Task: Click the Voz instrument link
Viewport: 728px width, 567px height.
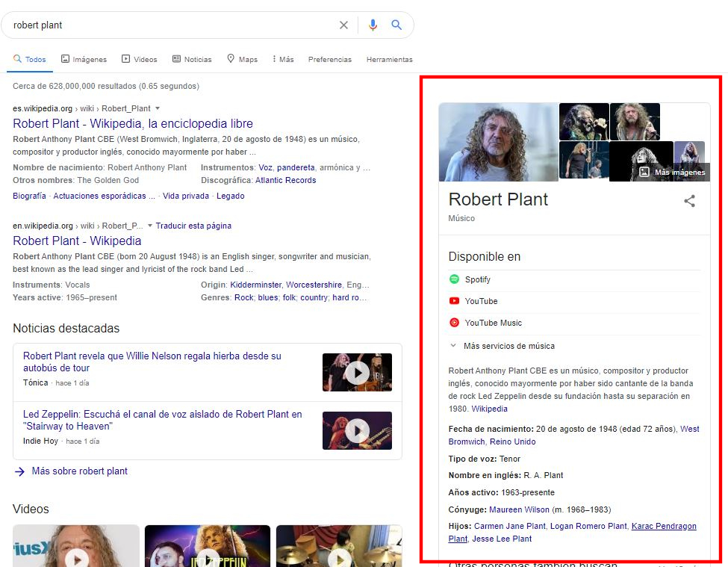Action: click(x=266, y=167)
